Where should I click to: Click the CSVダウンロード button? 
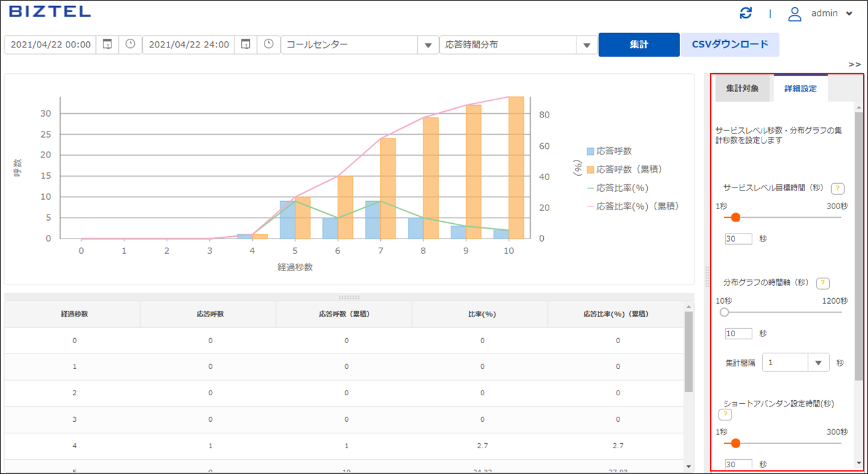pyautogui.click(x=730, y=44)
